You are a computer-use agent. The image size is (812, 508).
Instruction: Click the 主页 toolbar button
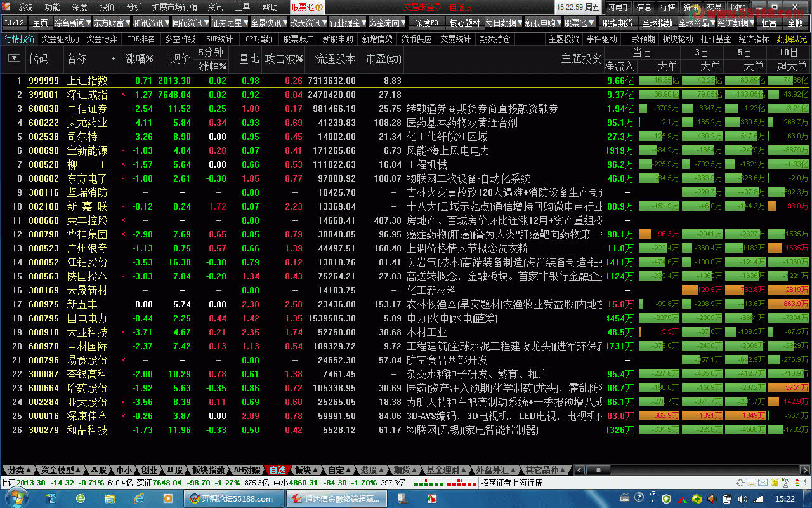point(41,23)
